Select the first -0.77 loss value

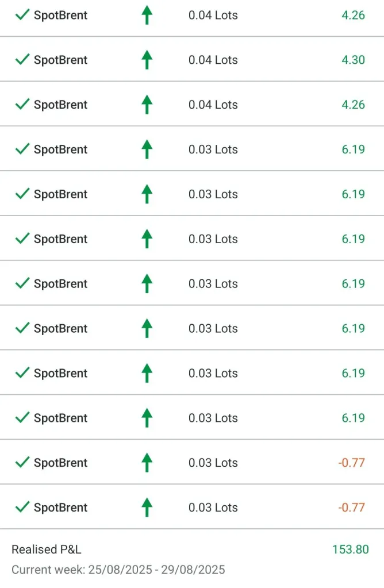pos(351,463)
